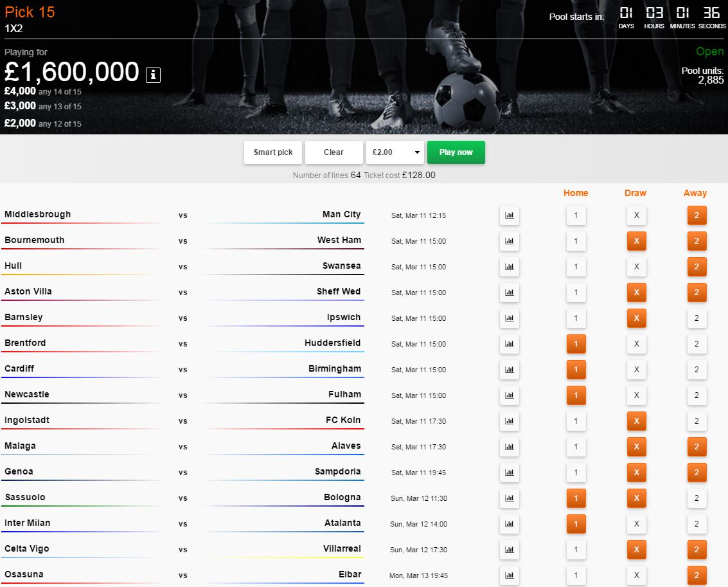Toggle Away pick for Brentford vs Huddersfield
728x587 pixels.
[697, 344]
